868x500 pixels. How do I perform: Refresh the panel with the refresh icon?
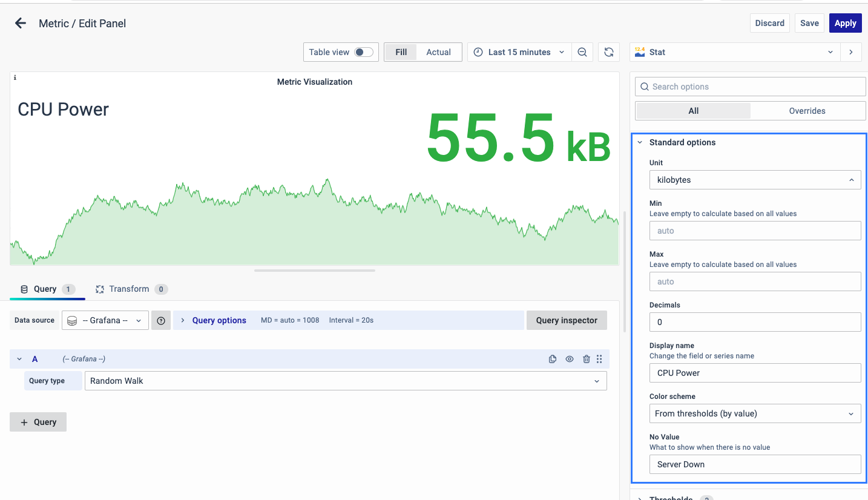click(x=608, y=52)
